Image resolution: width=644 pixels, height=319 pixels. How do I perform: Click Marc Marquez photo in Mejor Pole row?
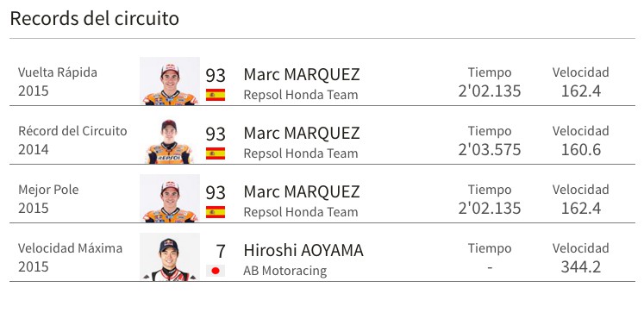tap(170, 198)
